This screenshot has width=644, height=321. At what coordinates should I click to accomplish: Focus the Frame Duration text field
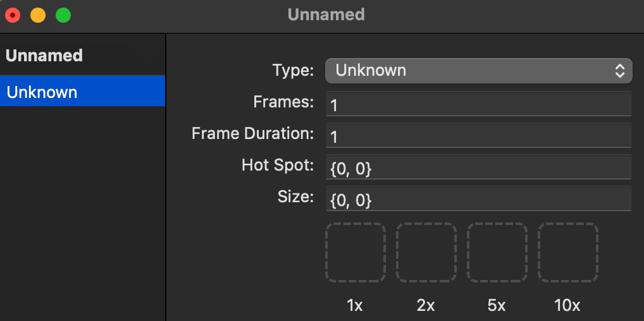point(479,136)
